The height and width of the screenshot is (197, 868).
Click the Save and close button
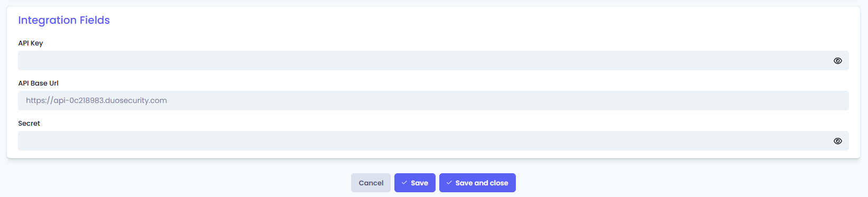[477, 183]
